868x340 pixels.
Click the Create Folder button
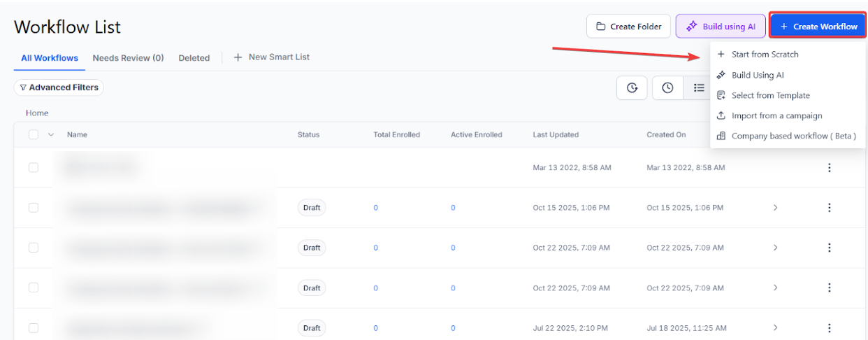point(628,27)
